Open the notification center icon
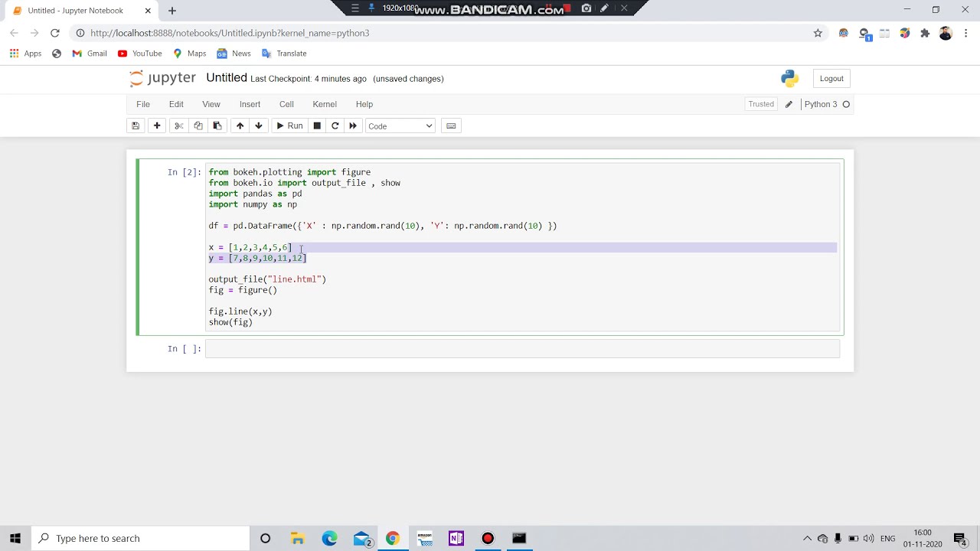This screenshot has height=551, width=980. (x=960, y=538)
